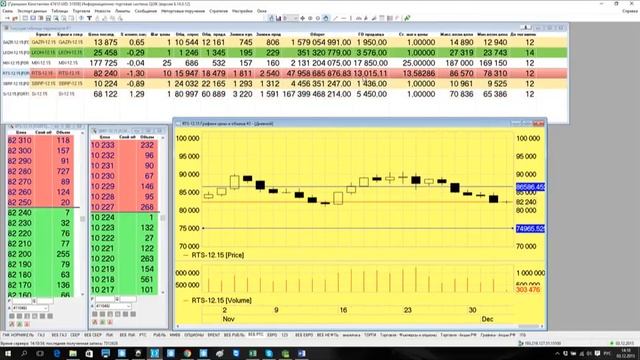Open the Экспорт данных menu

point(32,11)
